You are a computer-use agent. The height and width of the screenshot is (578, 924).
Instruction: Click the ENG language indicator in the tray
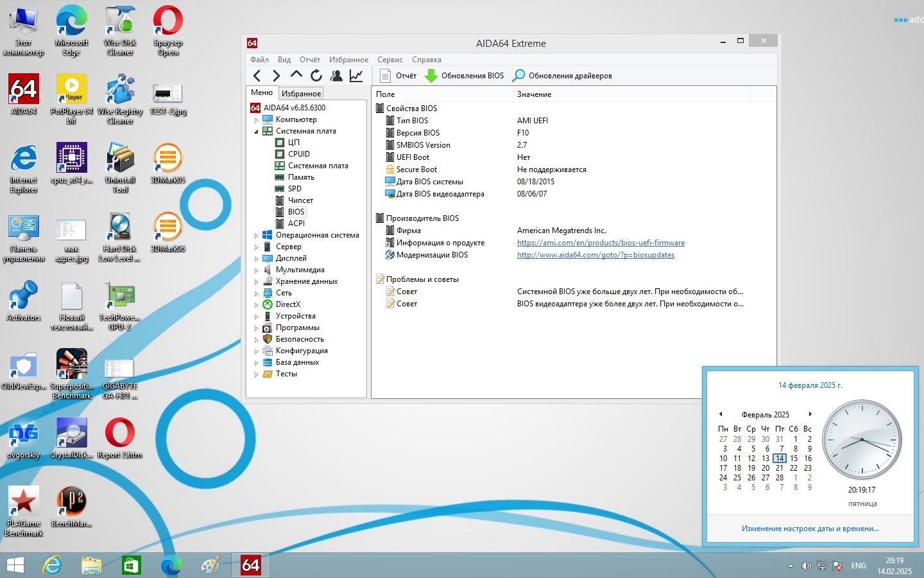859,566
